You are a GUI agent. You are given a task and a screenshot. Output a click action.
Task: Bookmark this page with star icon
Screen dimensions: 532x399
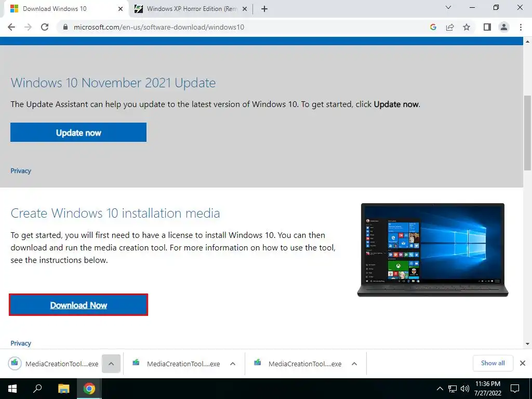pos(467,27)
